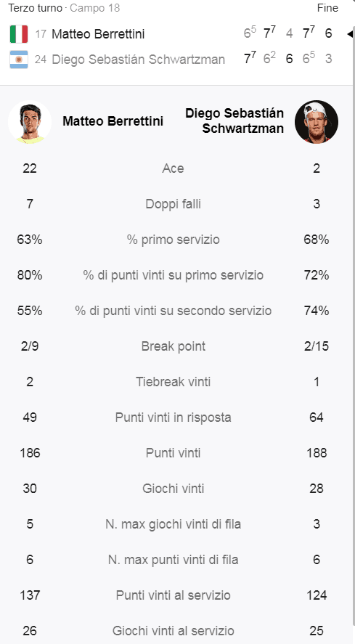
Task: Click the Italian flag icon
Action: click(19, 33)
